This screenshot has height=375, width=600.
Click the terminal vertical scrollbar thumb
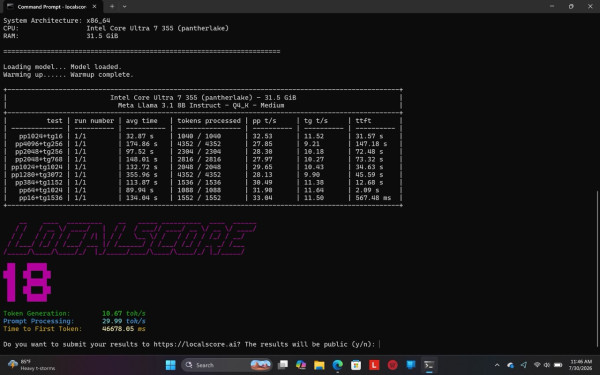click(x=597, y=272)
